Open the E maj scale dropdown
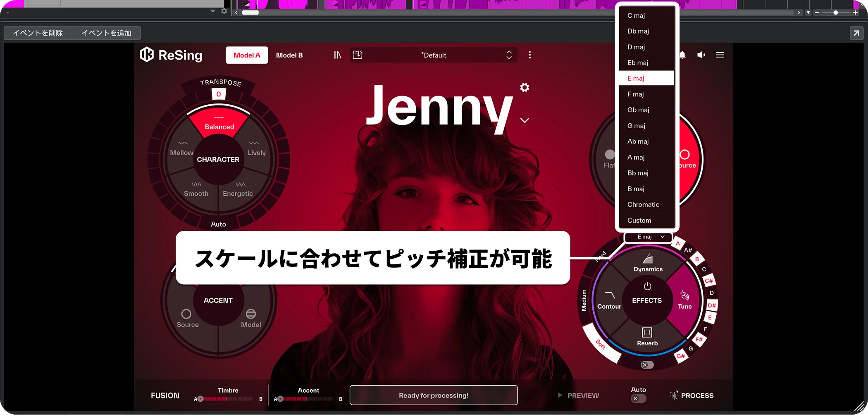868x415 pixels. point(650,237)
